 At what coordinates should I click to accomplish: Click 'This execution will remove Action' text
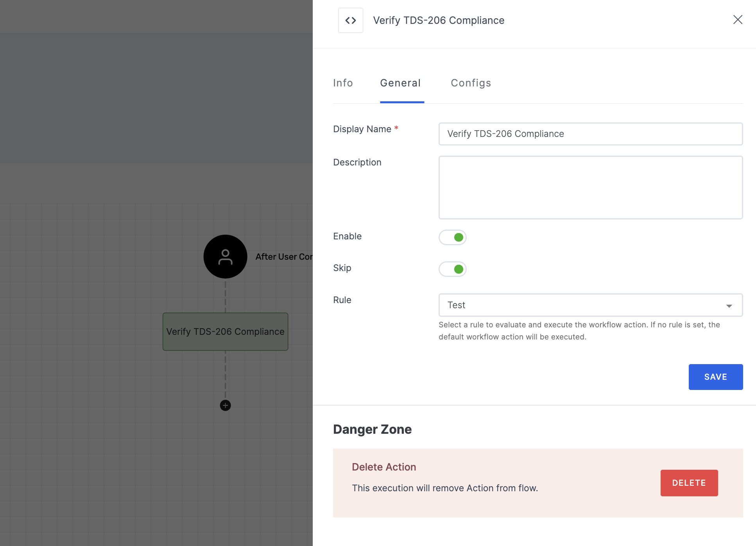[445, 488]
